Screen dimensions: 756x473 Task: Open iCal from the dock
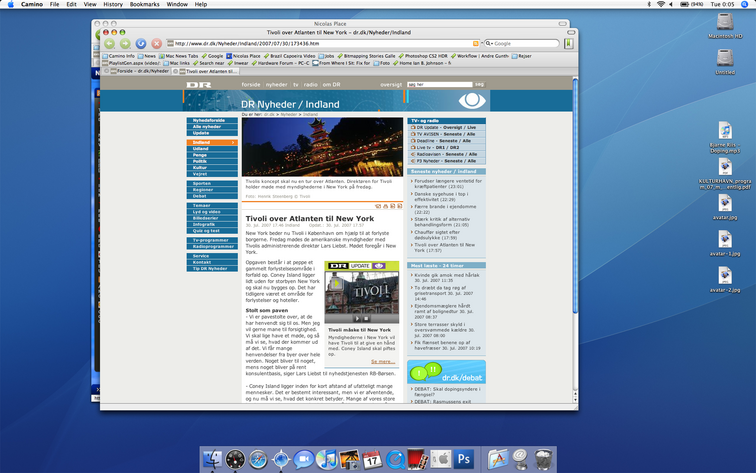click(x=372, y=459)
